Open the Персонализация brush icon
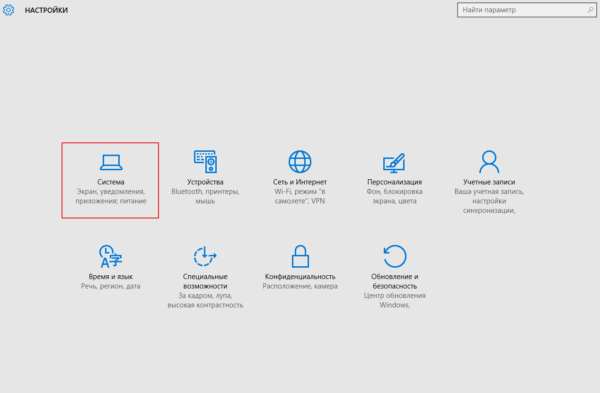Screen dimensions: 600x393 tap(394, 163)
